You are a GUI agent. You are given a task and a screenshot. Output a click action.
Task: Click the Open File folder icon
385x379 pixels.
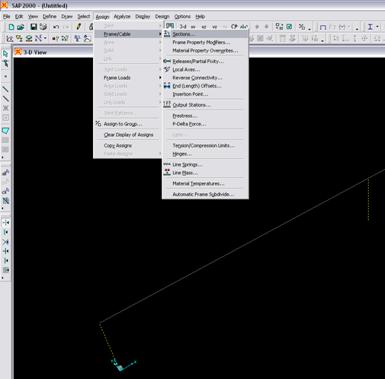coord(20,27)
